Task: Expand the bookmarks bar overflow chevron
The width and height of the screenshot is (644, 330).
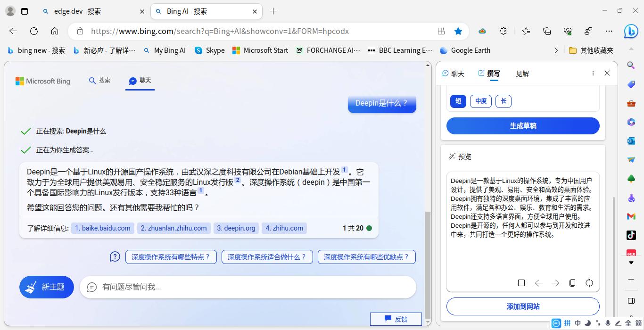Action: (x=556, y=50)
